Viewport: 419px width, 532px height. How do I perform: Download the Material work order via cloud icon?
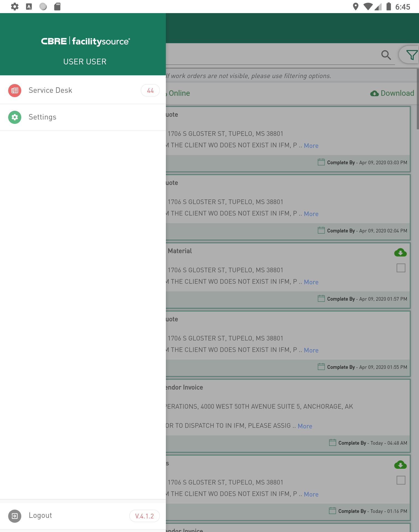[x=400, y=252]
